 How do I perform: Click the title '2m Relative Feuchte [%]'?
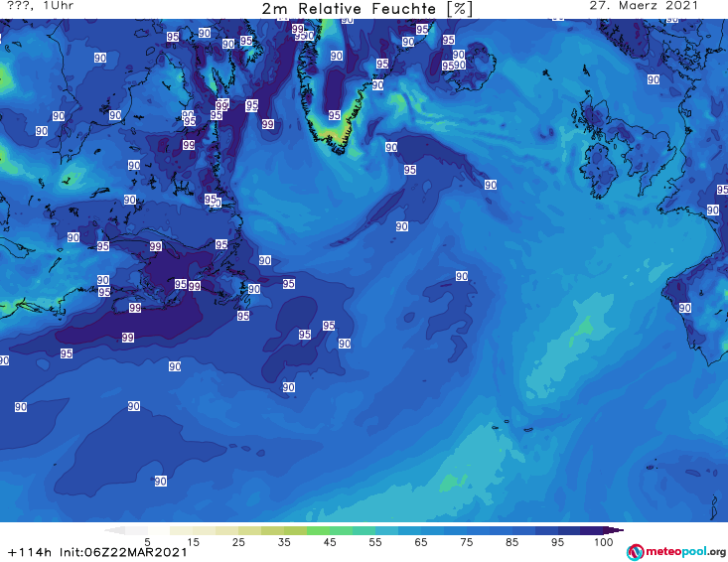[367, 9]
